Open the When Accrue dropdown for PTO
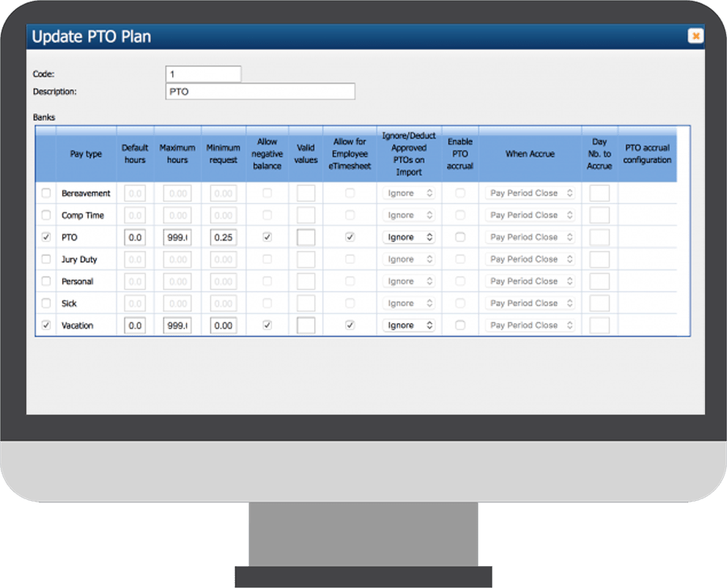 coord(530,237)
